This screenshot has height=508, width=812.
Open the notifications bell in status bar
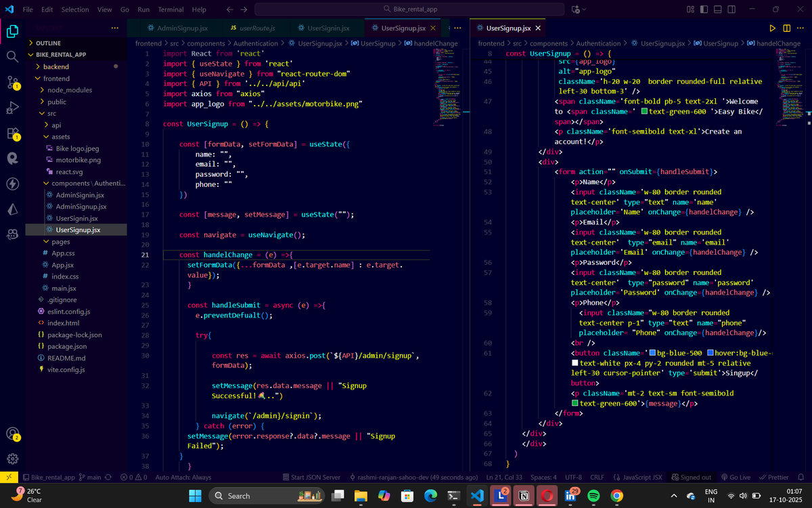coord(801,478)
